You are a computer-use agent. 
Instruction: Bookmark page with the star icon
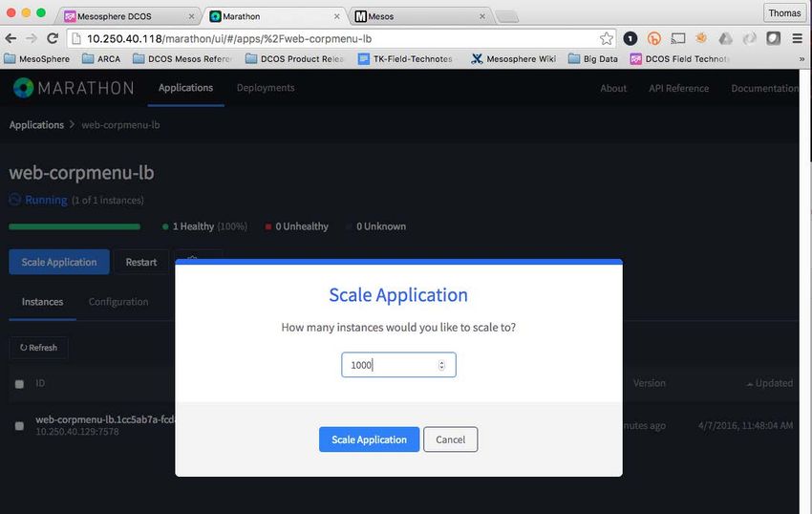point(606,38)
